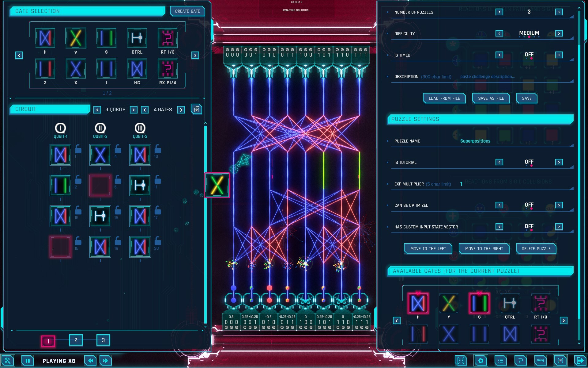Click the wrench tools icon at bottom left
Viewport: 588px width, 368px height.
8,361
